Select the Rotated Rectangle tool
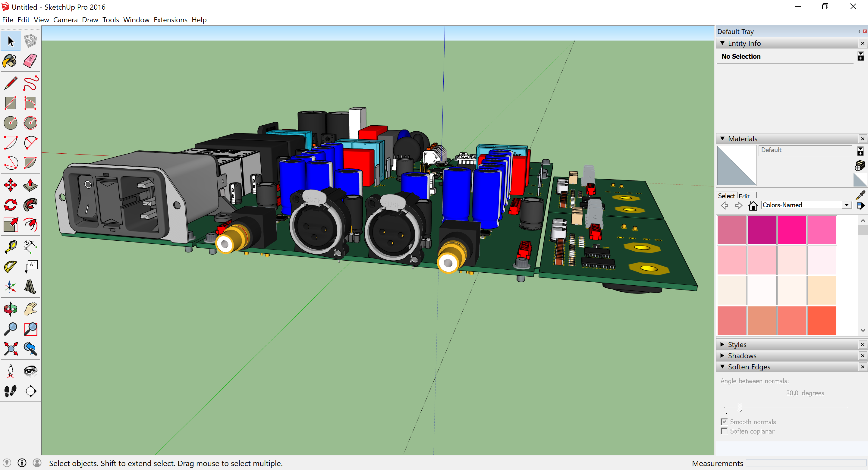The height and width of the screenshot is (470, 868). 30,103
